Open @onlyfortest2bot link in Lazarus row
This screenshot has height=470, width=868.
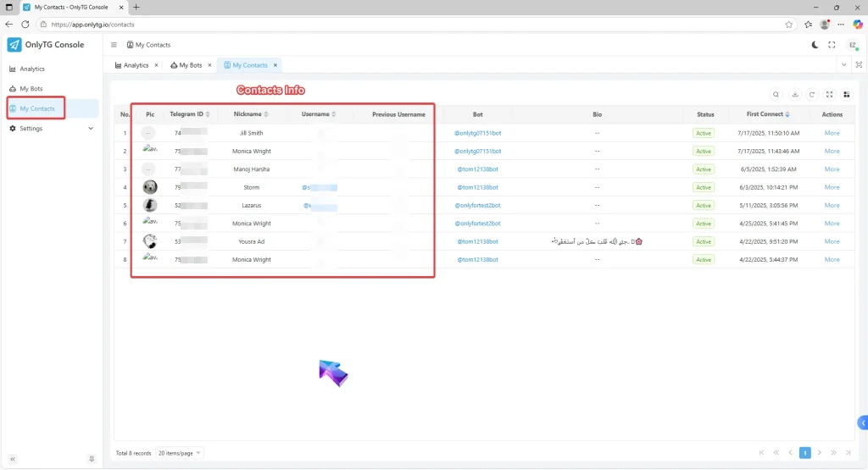pyautogui.click(x=478, y=205)
